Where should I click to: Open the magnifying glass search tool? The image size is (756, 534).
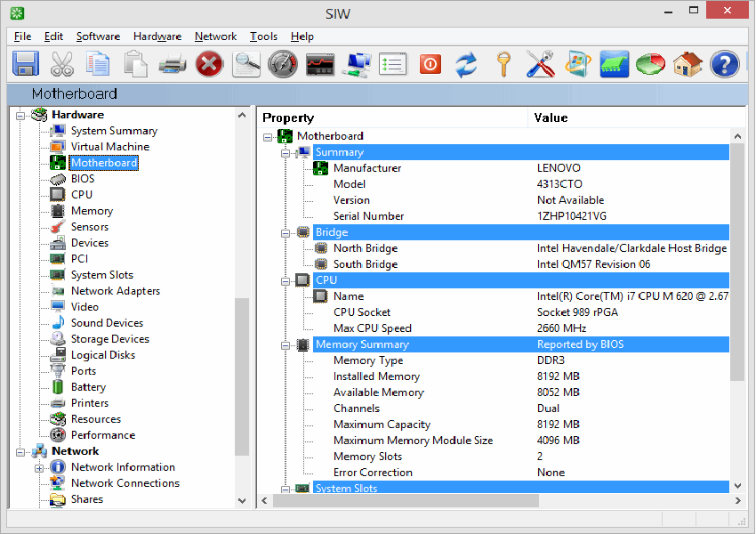coord(246,64)
